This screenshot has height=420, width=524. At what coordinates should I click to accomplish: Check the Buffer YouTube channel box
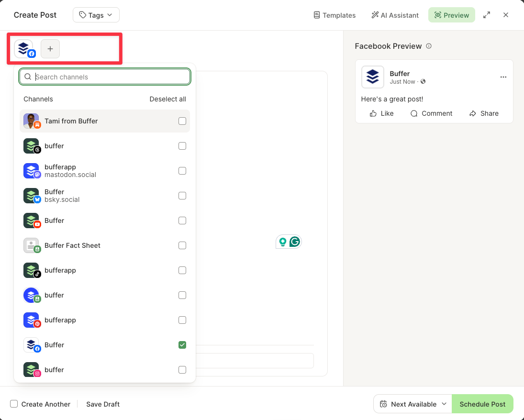coord(182,221)
